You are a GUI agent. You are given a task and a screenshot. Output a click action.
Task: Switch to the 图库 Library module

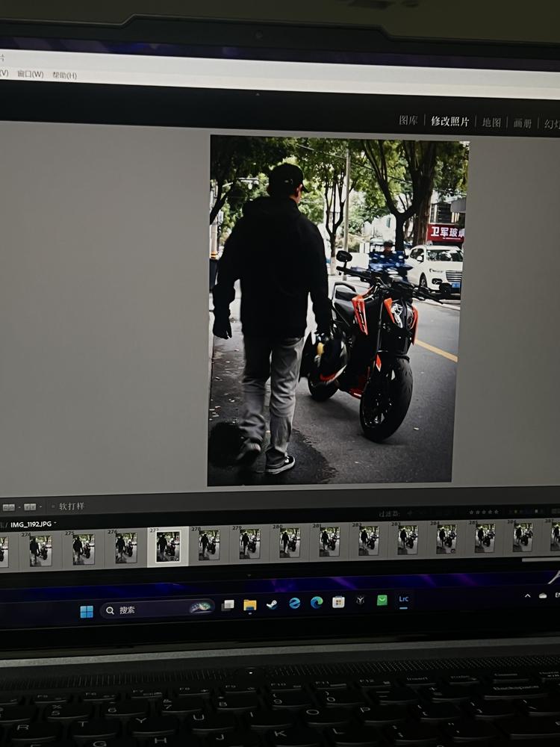click(x=408, y=120)
